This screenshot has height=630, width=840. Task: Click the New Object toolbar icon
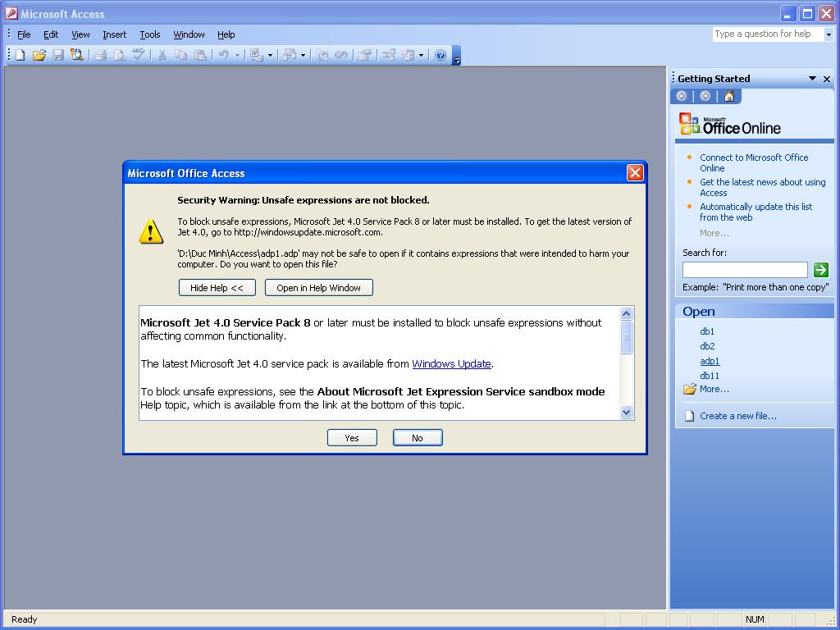(x=408, y=55)
